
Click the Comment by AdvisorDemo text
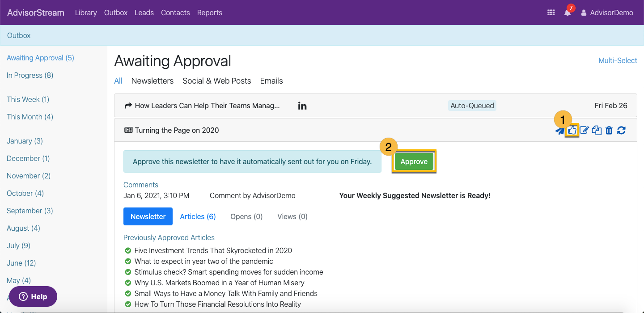tap(253, 195)
